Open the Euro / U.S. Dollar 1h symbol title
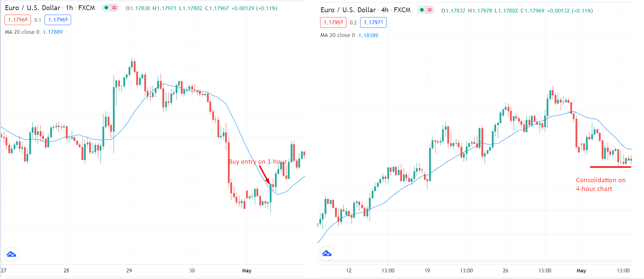This screenshot has width=644, height=279. point(50,8)
